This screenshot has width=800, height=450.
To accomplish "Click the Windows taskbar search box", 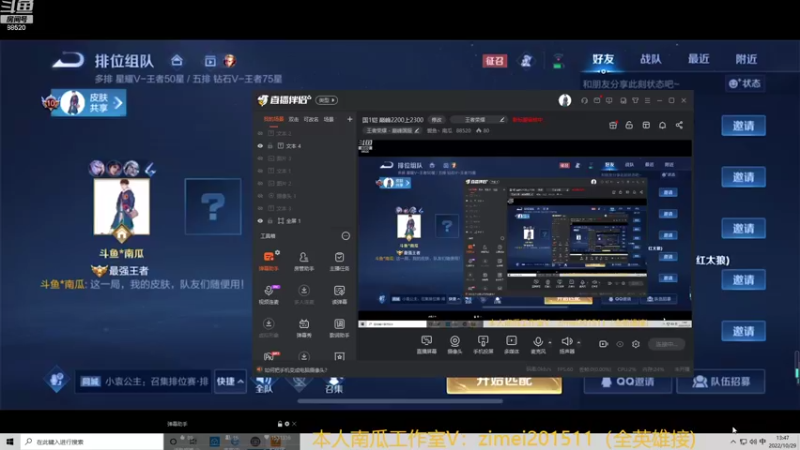I will (x=92, y=442).
